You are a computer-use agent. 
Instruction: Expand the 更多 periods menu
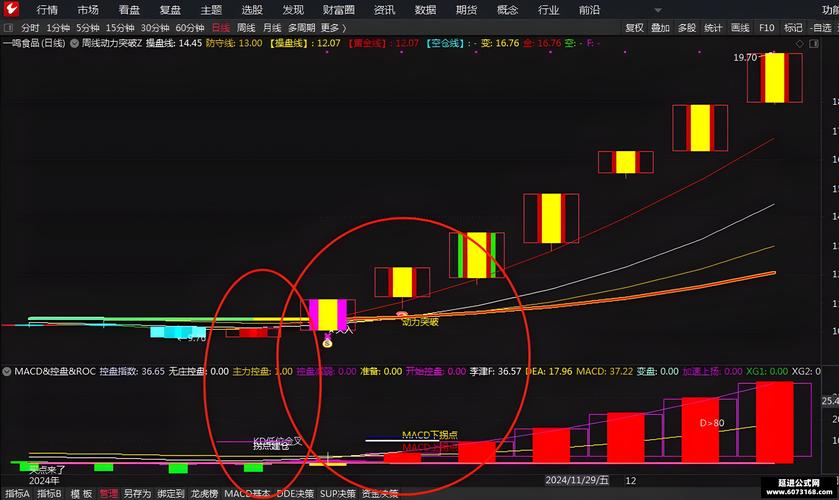tap(332, 28)
